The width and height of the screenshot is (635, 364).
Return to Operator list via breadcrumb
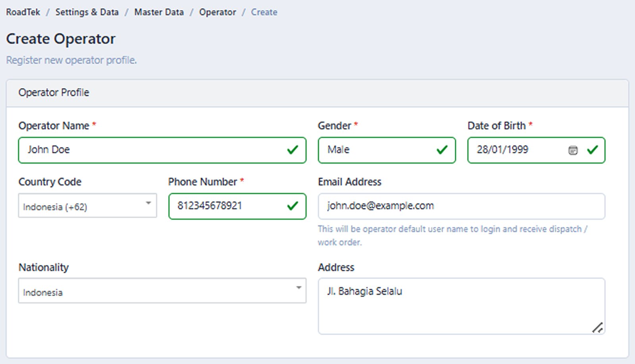tap(217, 12)
